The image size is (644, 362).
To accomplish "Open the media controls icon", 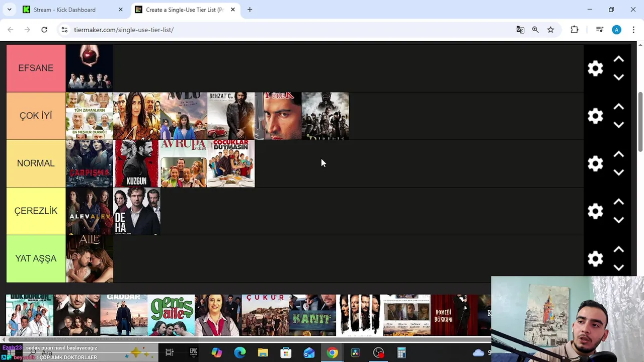I will (599, 30).
